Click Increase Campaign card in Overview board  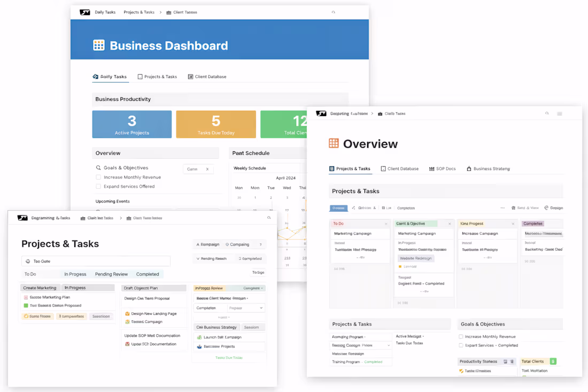(488, 233)
